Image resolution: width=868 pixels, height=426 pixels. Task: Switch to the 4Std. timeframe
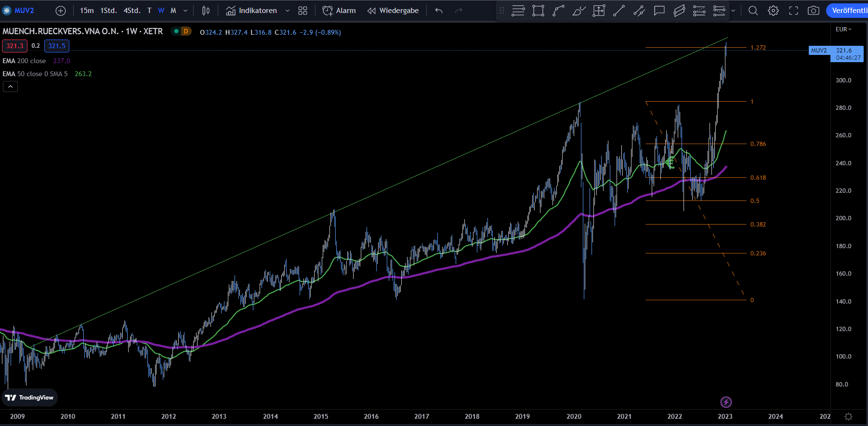(132, 11)
